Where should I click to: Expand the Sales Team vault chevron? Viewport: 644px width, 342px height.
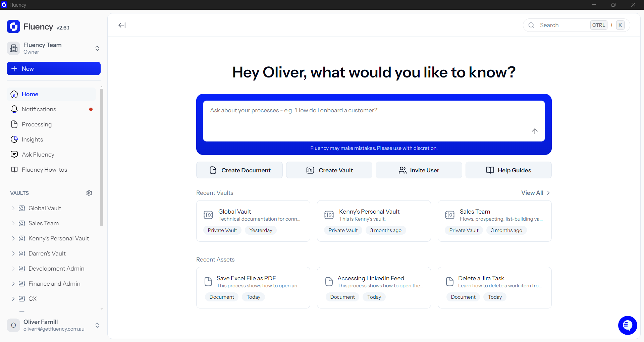click(13, 223)
